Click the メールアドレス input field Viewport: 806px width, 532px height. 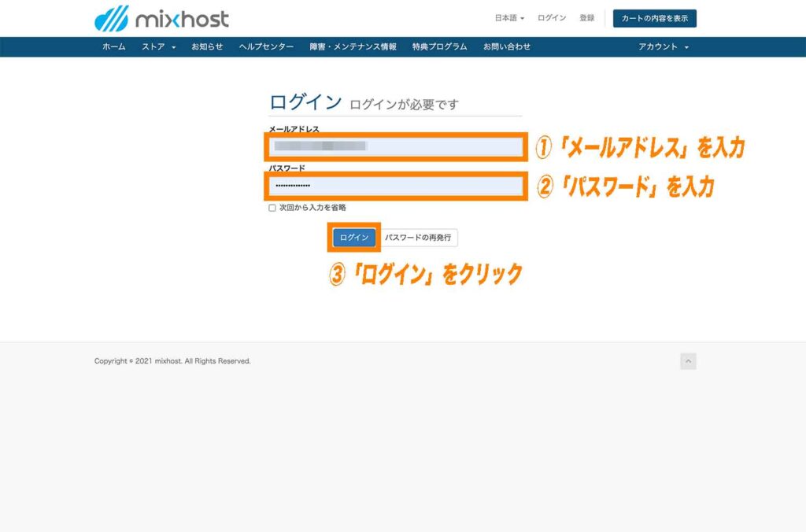395,146
